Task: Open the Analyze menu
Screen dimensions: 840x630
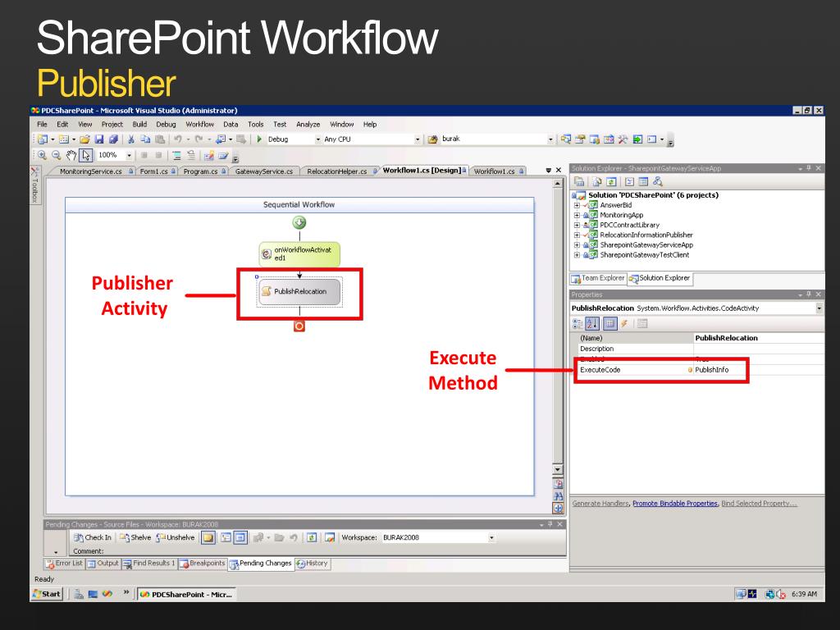Action: [x=308, y=125]
